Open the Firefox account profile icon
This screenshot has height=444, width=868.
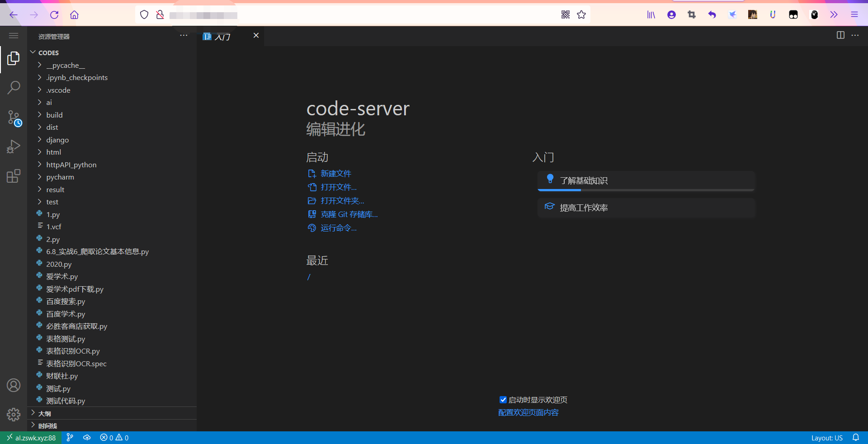671,15
